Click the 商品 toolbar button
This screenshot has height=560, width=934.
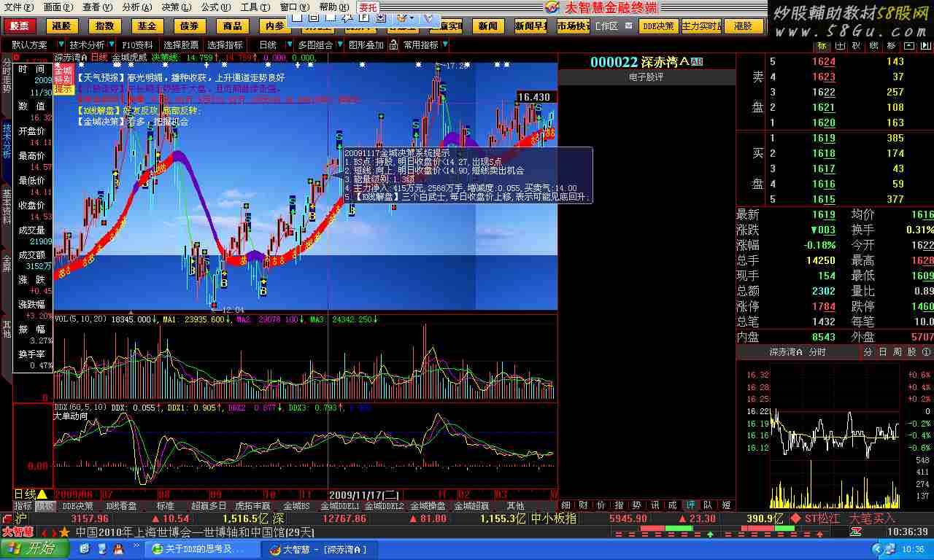coord(232,26)
